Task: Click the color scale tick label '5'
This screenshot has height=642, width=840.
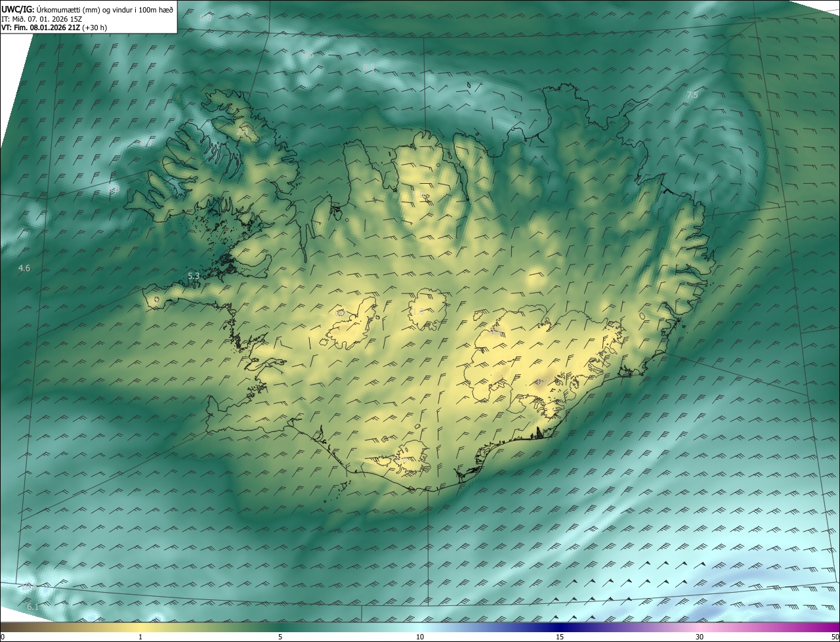Action: coord(280,637)
